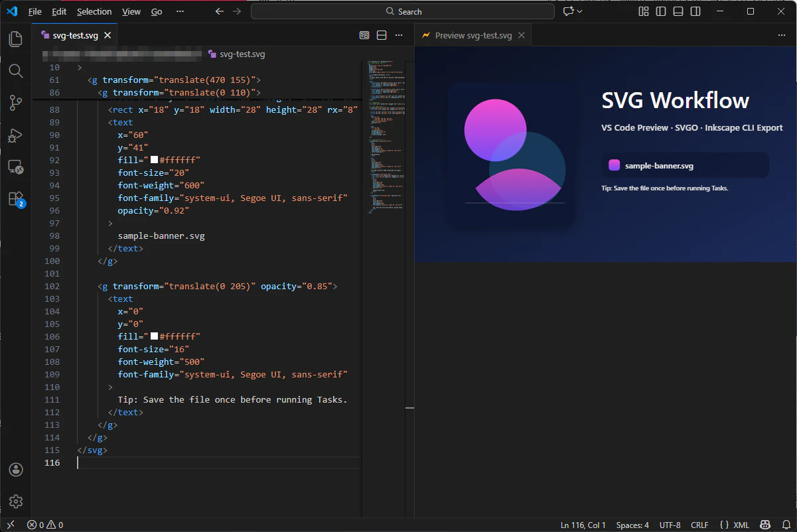Click the translate(0 205) line 102

pyautogui.click(x=218, y=286)
